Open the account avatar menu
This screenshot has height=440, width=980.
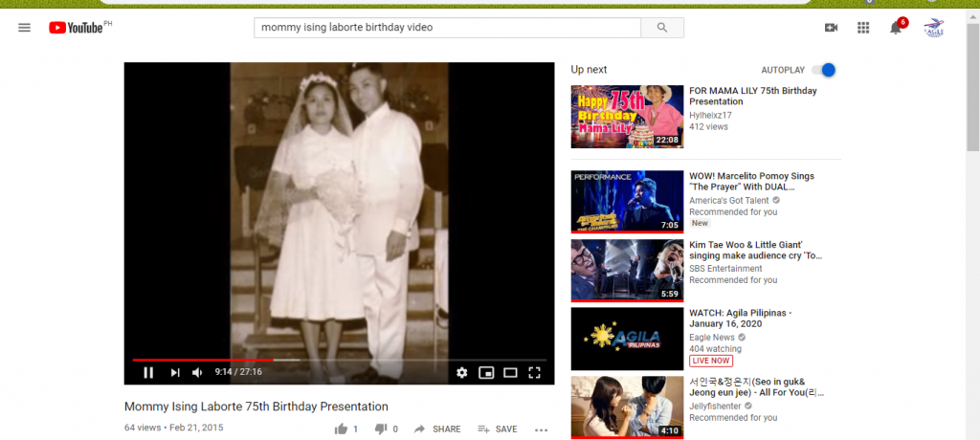coord(934,28)
